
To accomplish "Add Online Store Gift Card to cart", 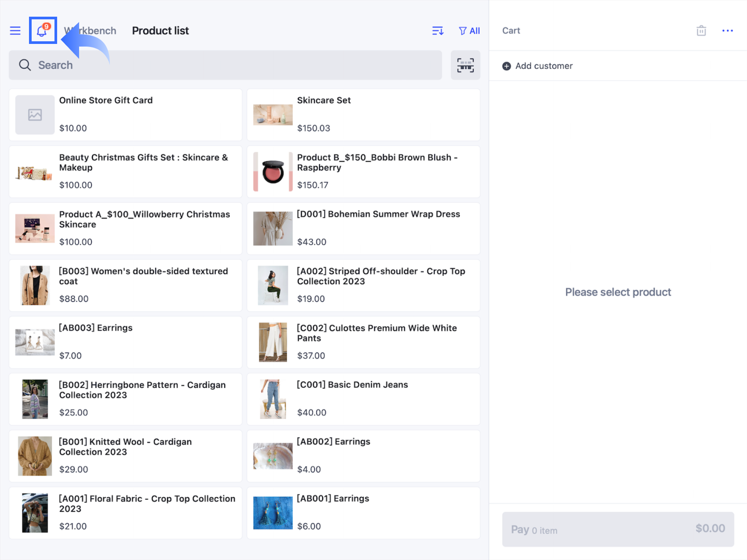I will 126,115.
